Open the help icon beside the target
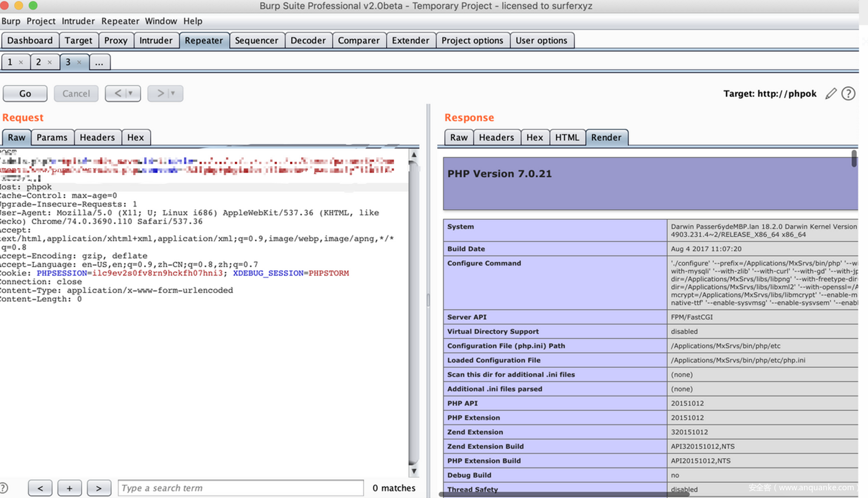This screenshot has width=868, height=498. click(x=848, y=93)
